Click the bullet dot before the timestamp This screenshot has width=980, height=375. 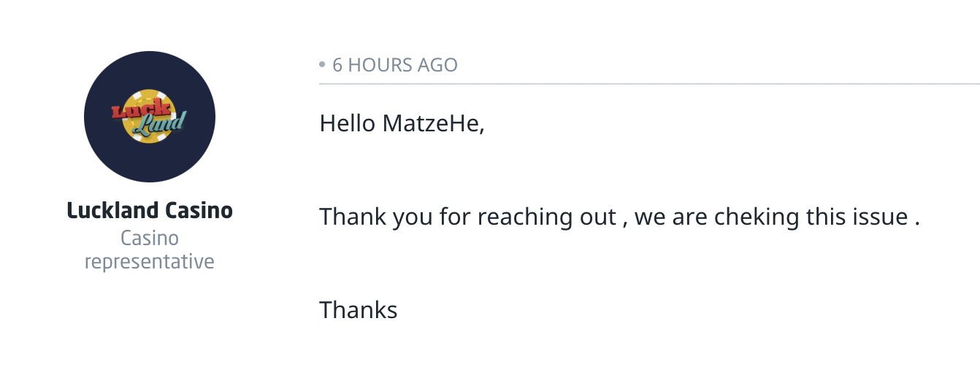coord(322,65)
